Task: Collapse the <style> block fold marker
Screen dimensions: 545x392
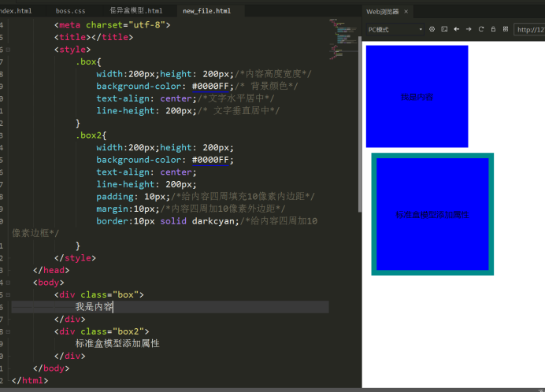Action: click(x=8, y=50)
